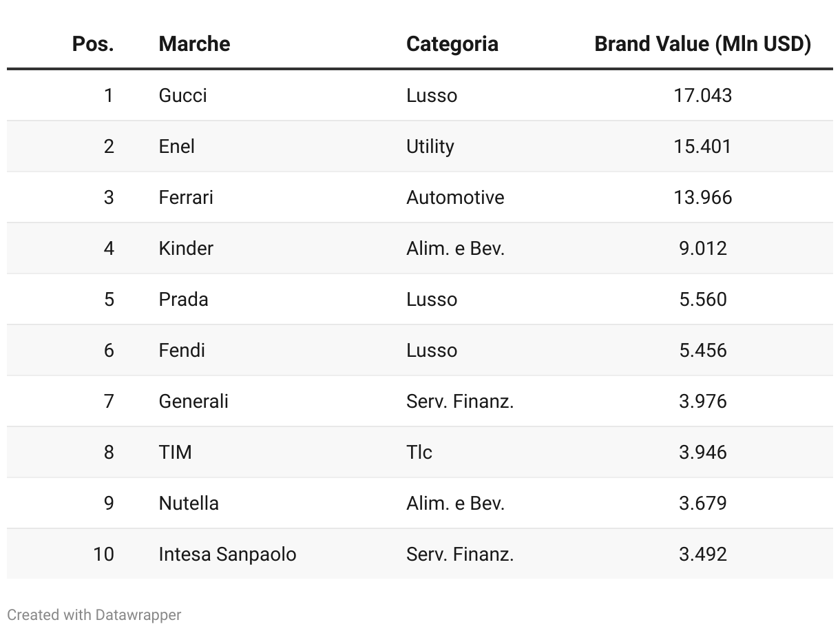Click the Kinder row name
Viewport: 840px width, 631px height.
(186, 248)
